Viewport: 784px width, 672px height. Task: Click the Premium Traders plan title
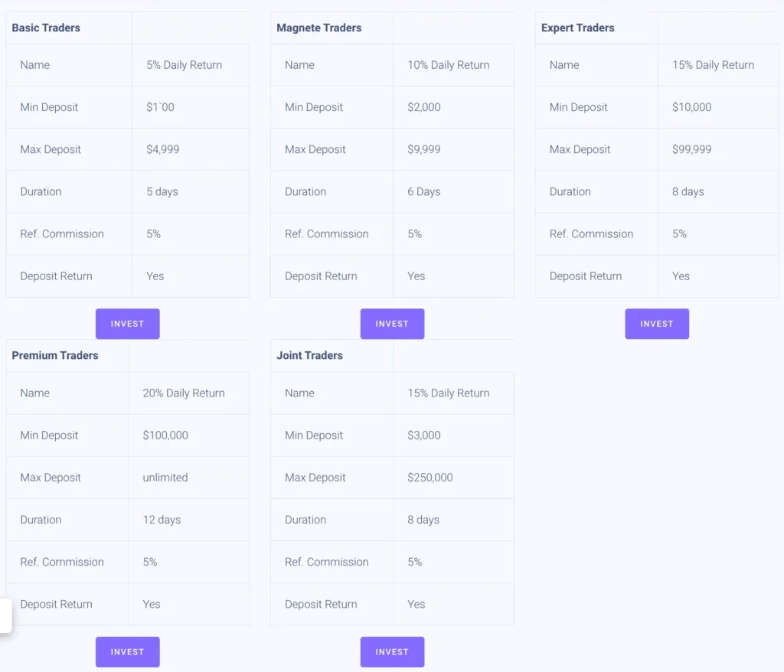[55, 355]
